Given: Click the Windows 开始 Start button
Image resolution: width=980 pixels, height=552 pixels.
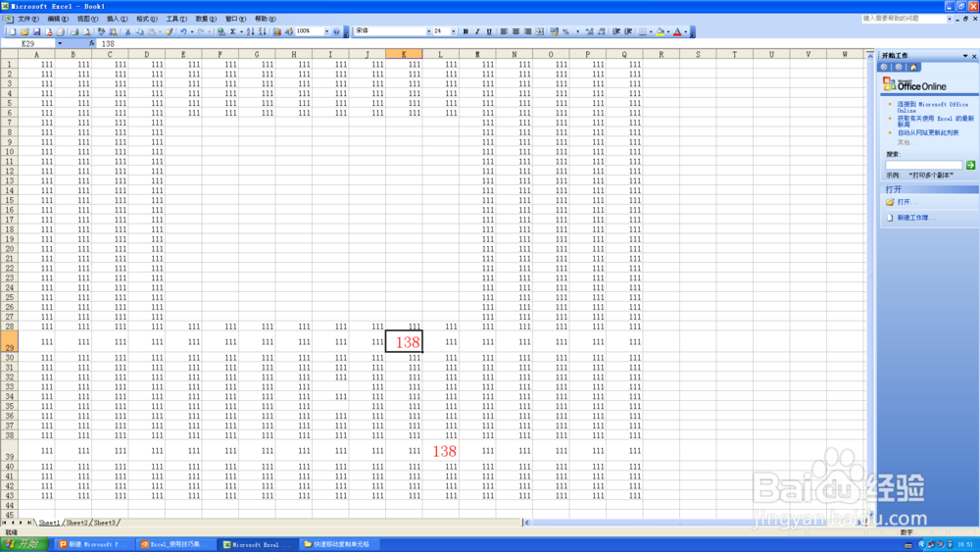Looking at the screenshot, I should pos(24,544).
